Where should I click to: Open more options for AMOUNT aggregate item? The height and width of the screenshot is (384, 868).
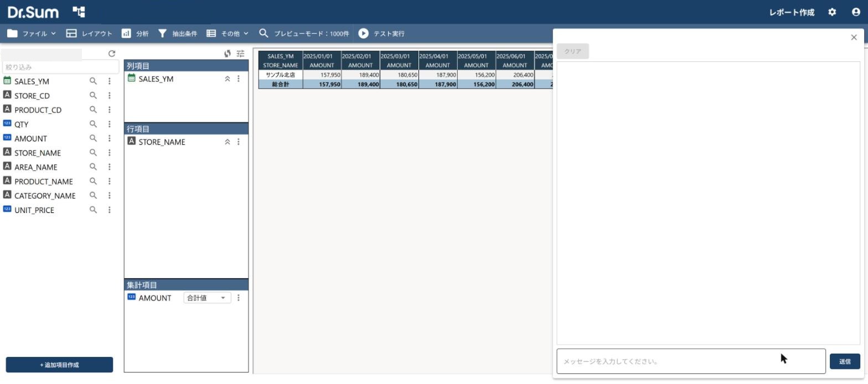239,298
